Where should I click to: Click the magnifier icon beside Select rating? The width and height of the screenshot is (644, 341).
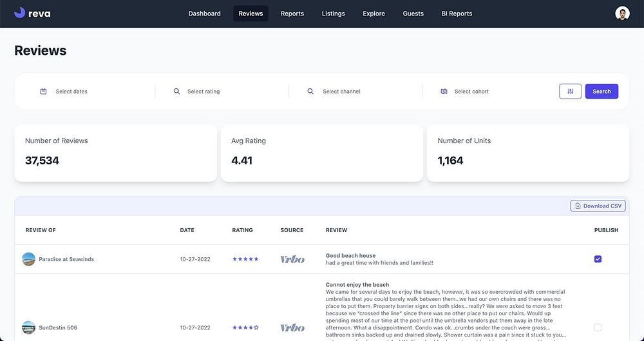click(176, 92)
